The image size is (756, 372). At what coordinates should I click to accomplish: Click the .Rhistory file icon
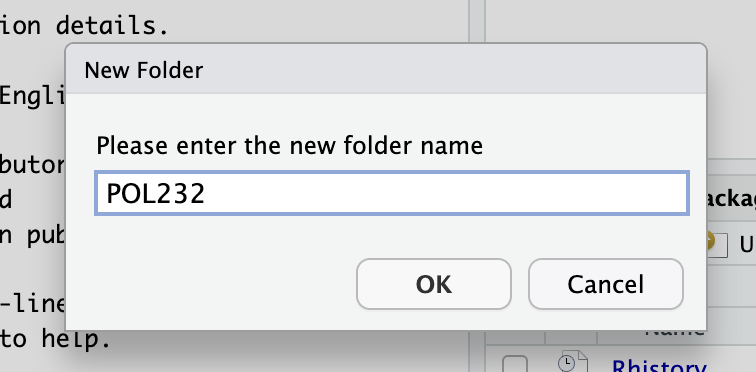tap(573, 363)
